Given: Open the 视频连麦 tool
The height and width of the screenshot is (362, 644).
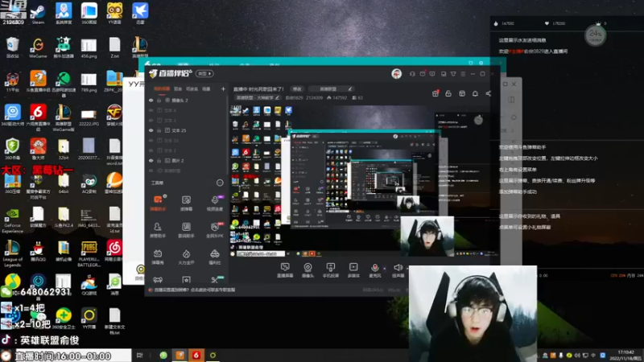Looking at the screenshot, I should pos(214,203).
